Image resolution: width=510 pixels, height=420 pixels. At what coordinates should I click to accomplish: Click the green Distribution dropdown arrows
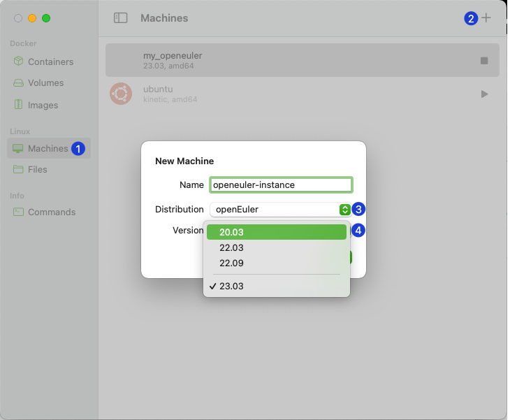pyautogui.click(x=344, y=210)
